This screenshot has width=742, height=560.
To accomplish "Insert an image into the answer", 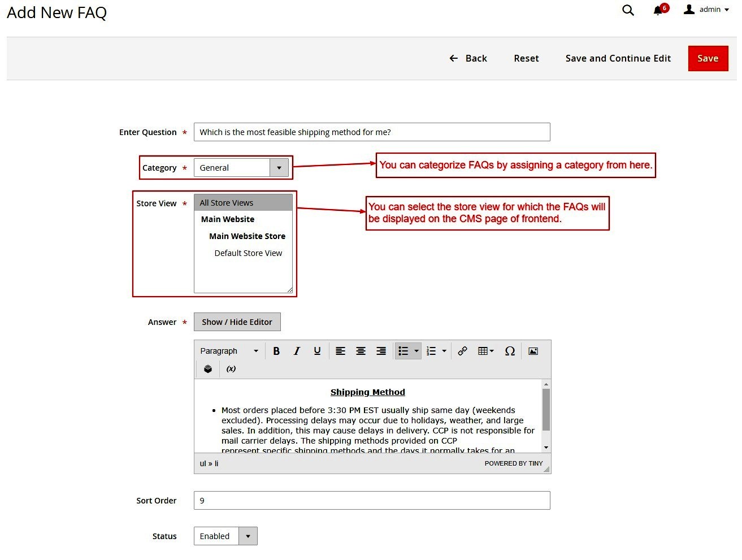I will coord(533,350).
